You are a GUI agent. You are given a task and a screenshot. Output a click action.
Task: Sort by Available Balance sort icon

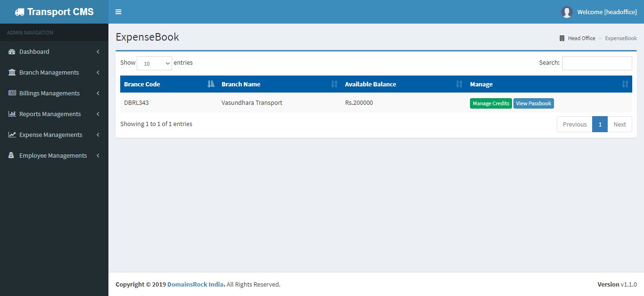(x=459, y=84)
